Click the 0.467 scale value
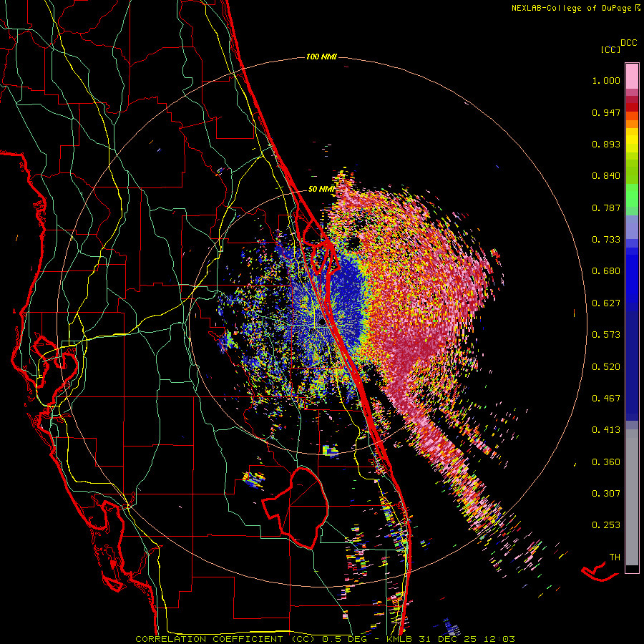 (606, 399)
